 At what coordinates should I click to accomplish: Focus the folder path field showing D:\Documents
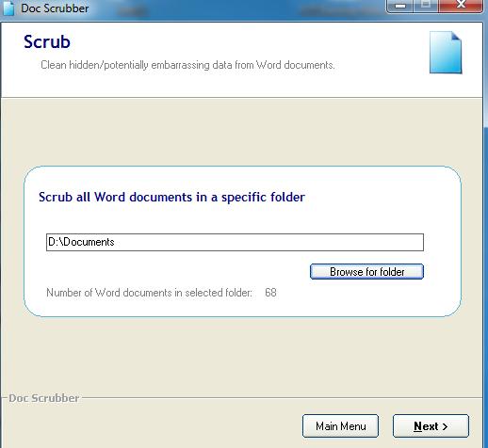pyautogui.click(x=235, y=242)
